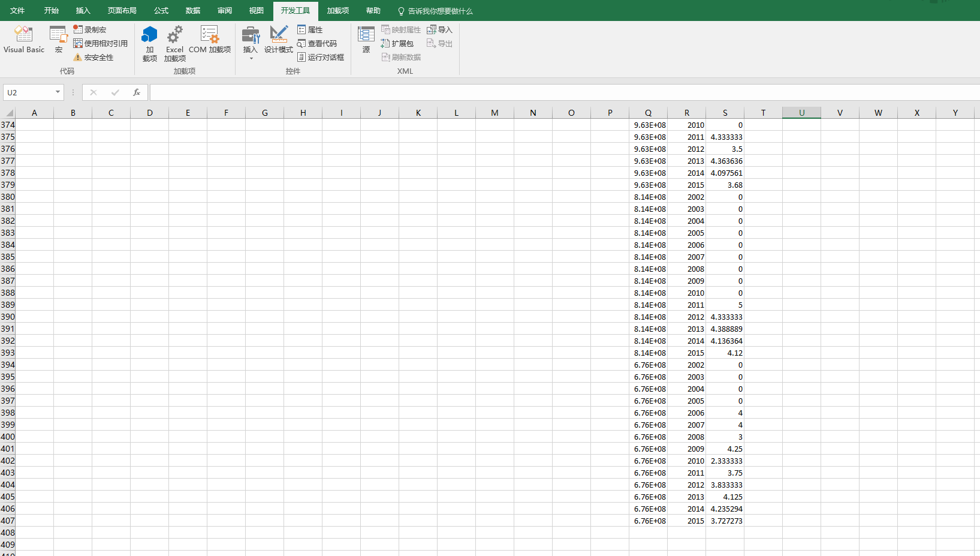This screenshot has width=980, height=556.
Task: Select column S header
Action: (725, 113)
